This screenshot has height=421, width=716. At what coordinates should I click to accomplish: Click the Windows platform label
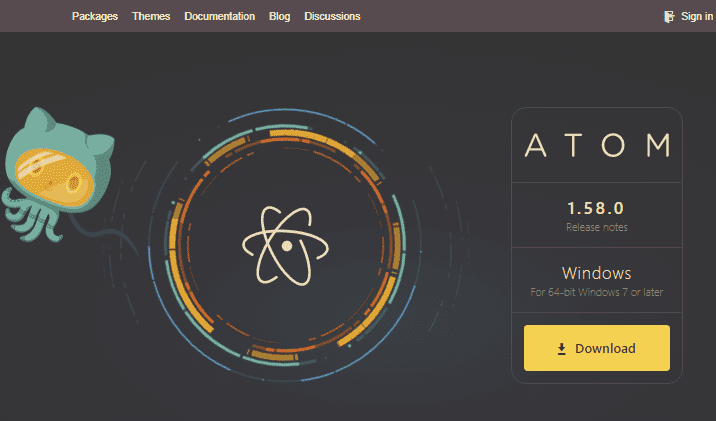pos(596,272)
